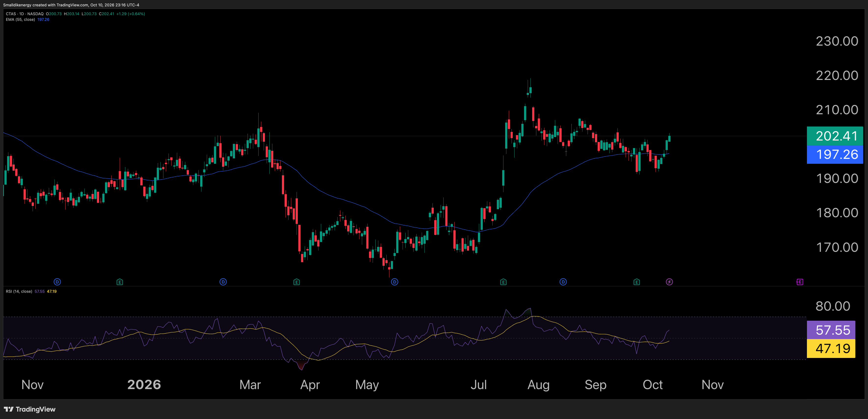Image resolution: width=868 pixels, height=419 pixels.
Task: Select the RSI (14, close) indicator legend
Action: click(x=19, y=291)
